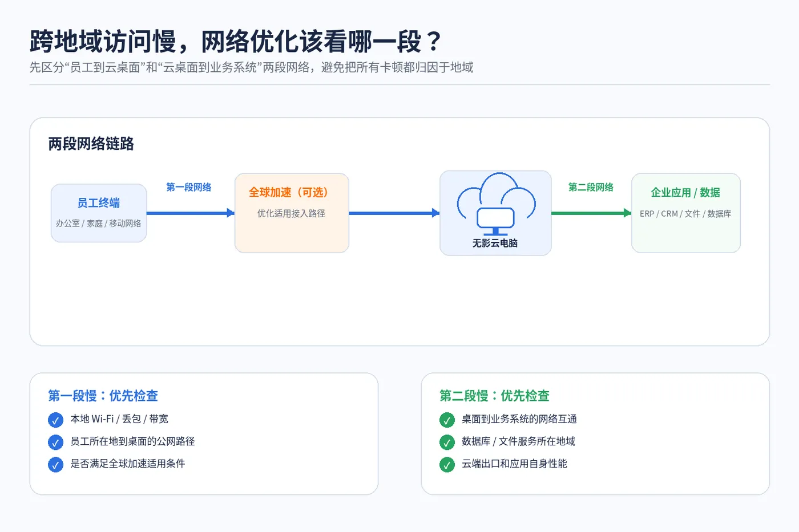Click the blue checkmark beside 本地 Wi-Fi / 丢包 / 带宽
Viewport: 799px width, 532px height.
pos(55,420)
